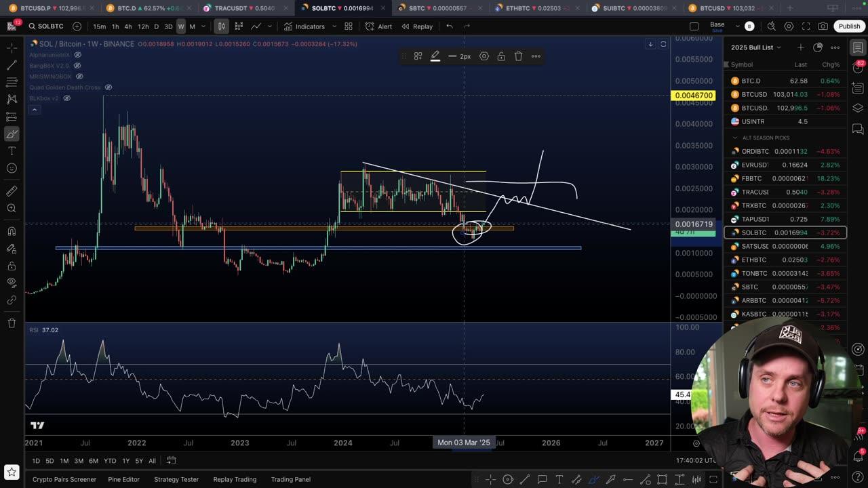Hide all drawings with sidebar eye icon
This screenshot has width=868, height=488.
12,282
